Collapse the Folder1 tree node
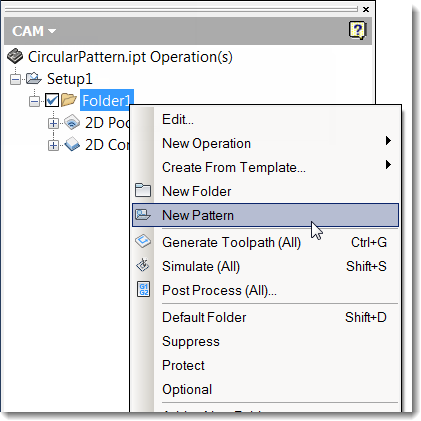Image resolution: width=421 pixels, height=421 pixels. coord(34,101)
